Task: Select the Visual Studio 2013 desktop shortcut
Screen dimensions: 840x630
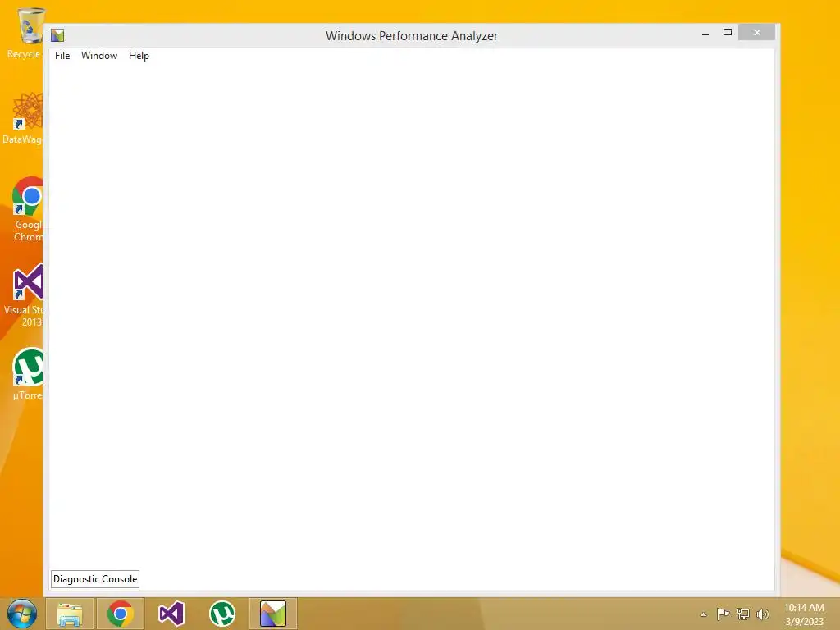Action: [25, 295]
